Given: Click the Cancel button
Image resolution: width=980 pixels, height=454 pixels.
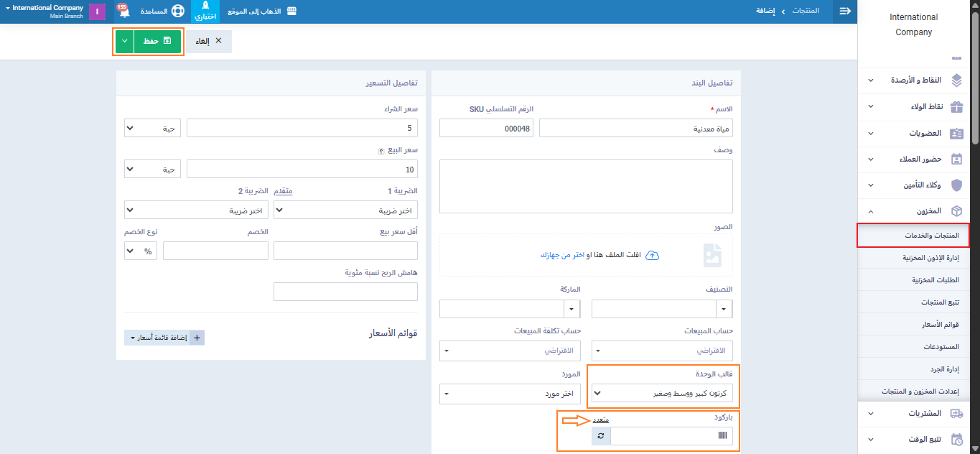Looking at the screenshot, I should 210,42.
